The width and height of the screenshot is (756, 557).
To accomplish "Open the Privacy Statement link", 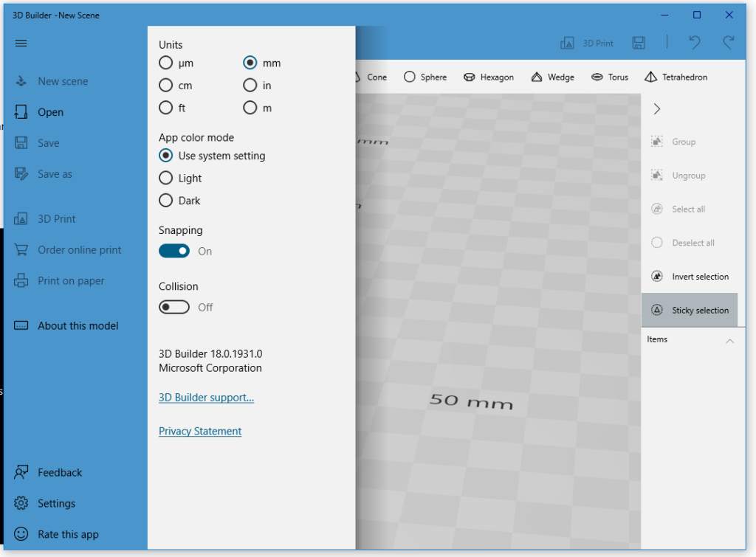I will [x=200, y=432].
